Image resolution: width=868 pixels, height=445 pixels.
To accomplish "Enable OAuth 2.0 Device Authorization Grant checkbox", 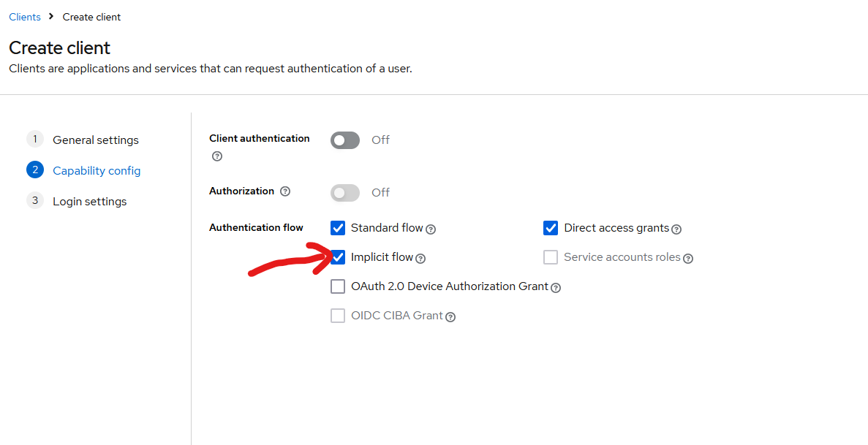I will (338, 286).
